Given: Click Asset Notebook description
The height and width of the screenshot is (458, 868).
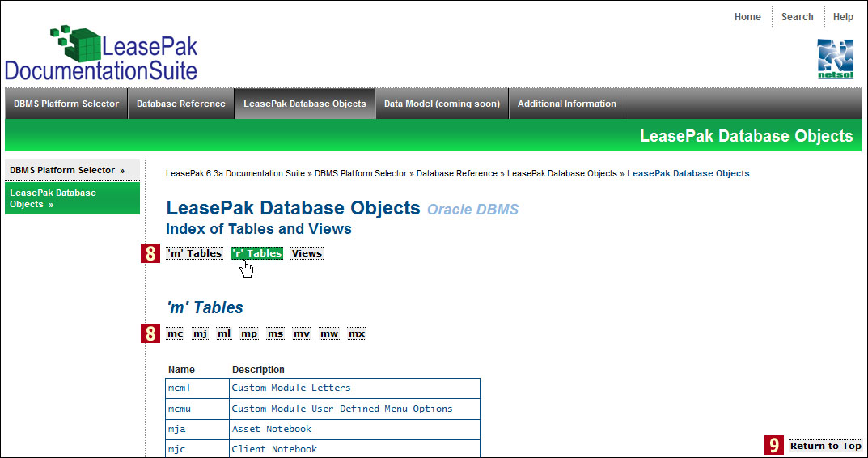Looking at the screenshot, I should point(271,429).
